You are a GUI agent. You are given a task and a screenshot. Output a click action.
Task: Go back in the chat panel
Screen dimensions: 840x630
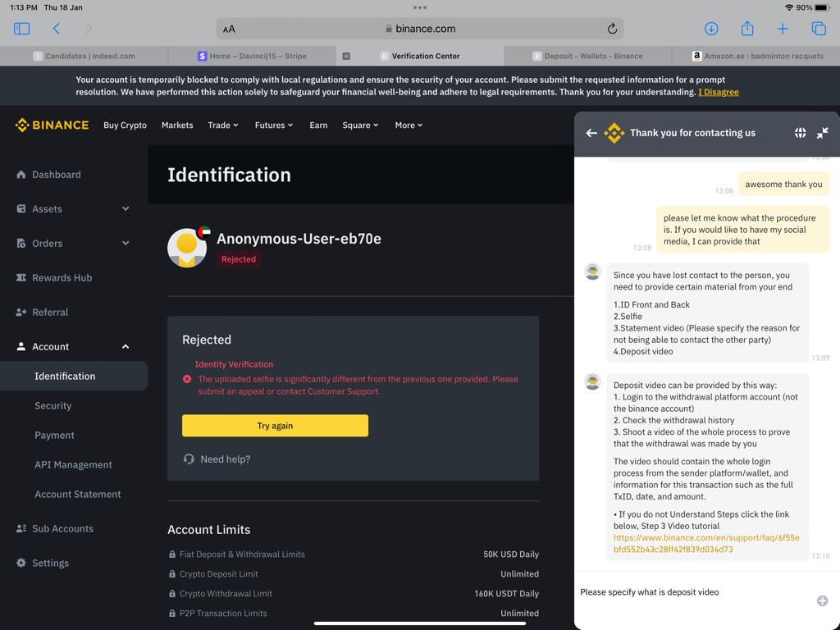click(x=591, y=133)
